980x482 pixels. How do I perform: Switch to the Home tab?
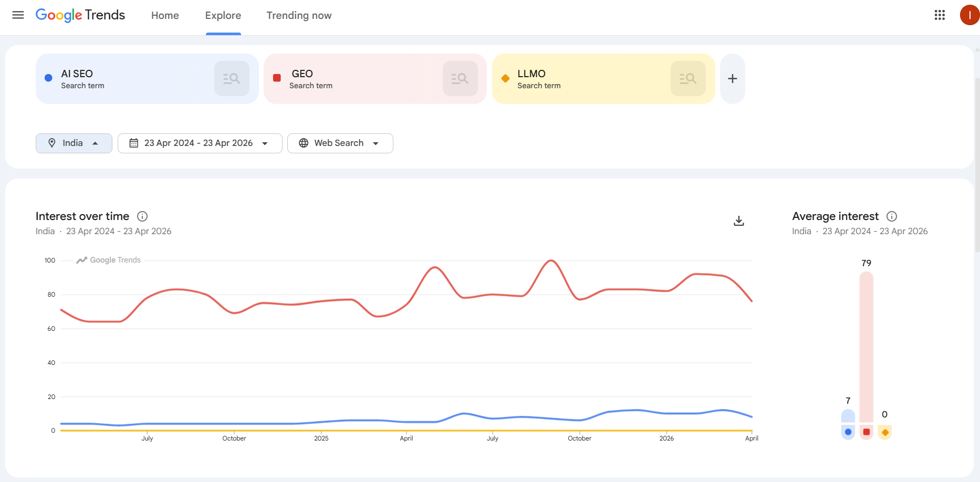pyautogui.click(x=165, y=15)
